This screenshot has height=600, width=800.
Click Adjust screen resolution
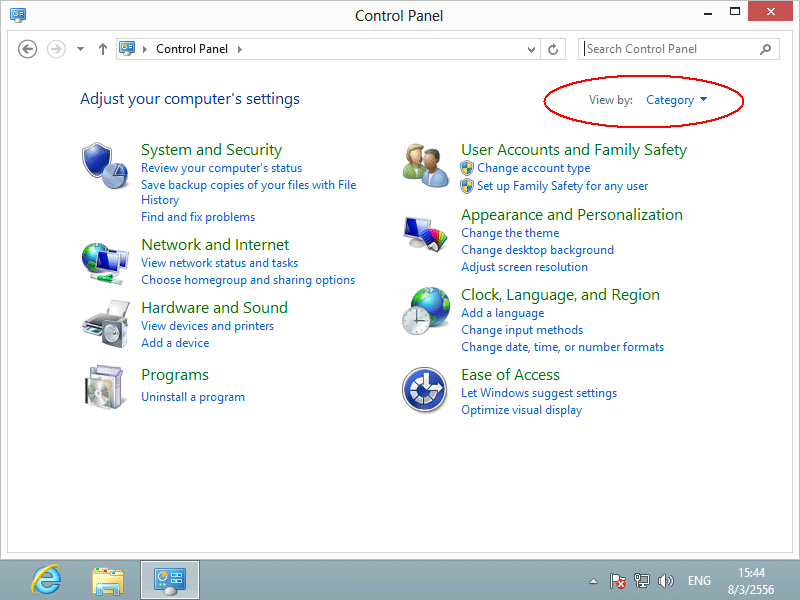click(x=524, y=267)
